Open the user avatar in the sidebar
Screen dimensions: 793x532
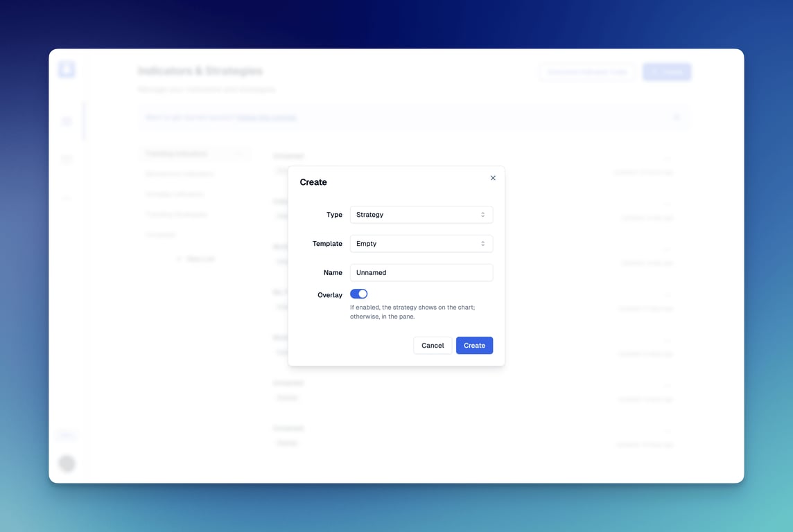tap(67, 463)
